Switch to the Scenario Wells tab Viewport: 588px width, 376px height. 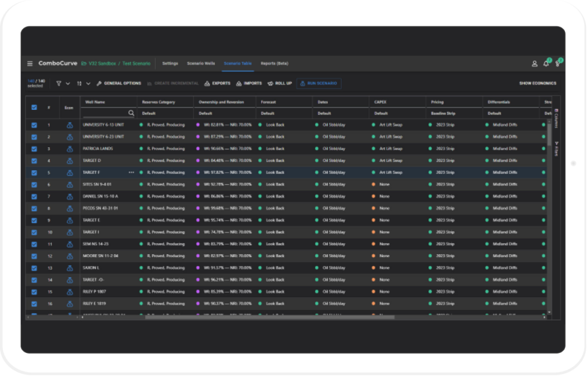(201, 63)
